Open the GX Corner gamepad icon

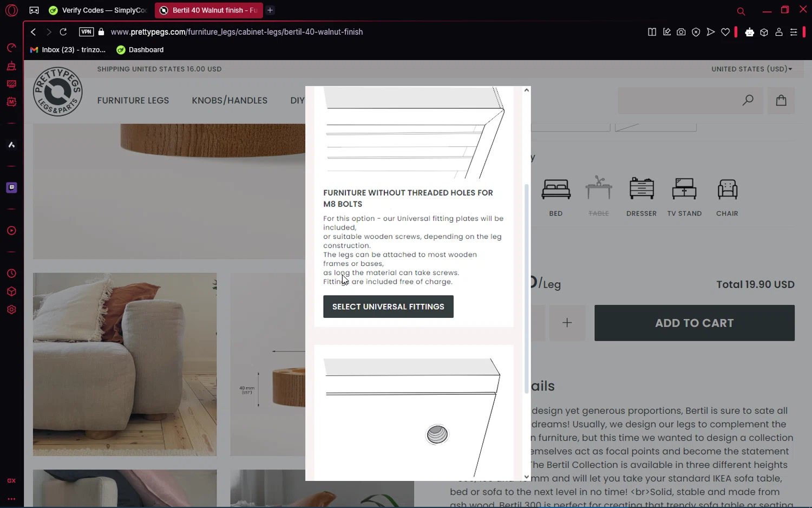pos(34,10)
